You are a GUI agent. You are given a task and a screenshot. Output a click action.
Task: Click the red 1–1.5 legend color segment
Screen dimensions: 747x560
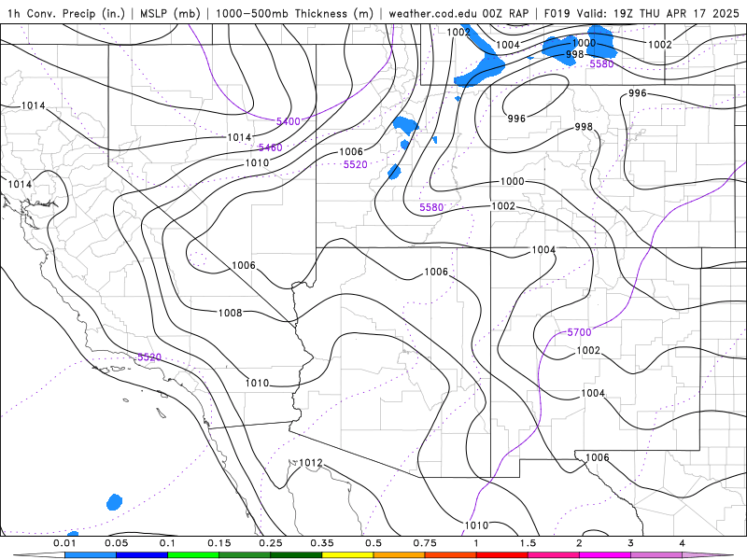[502, 555]
